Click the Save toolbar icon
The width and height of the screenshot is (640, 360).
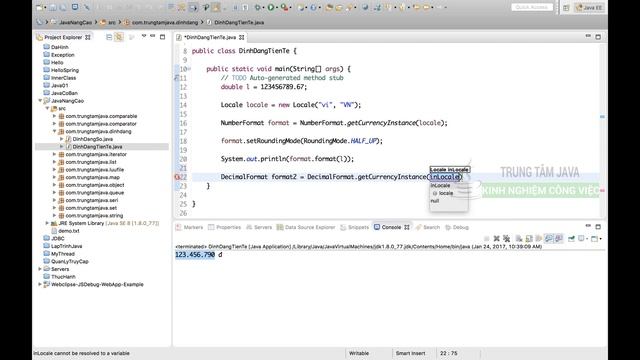pos(53,7)
